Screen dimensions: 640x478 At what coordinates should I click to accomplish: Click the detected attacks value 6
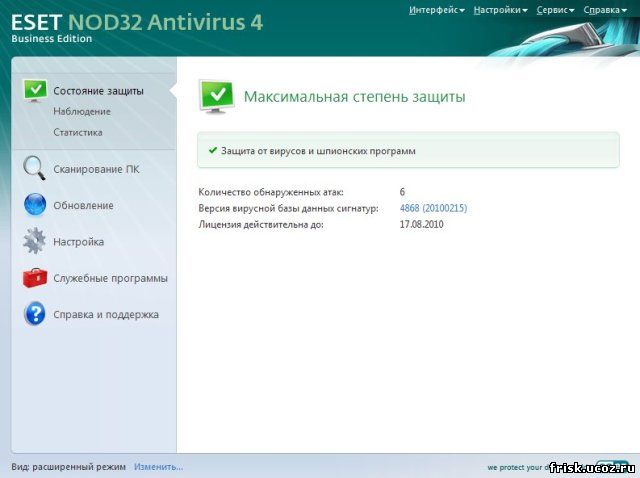pos(402,191)
